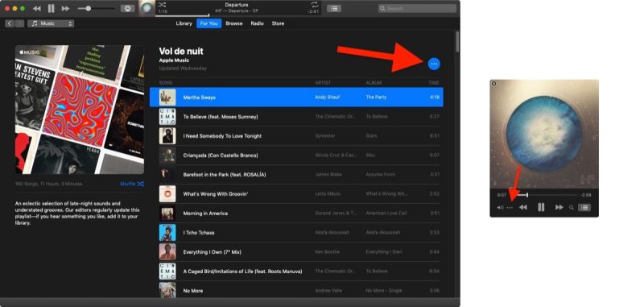Go back with the left chevron button

[x=10, y=23]
